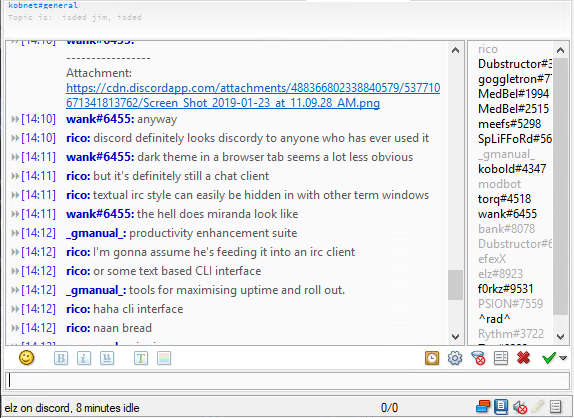The width and height of the screenshot is (574, 418).
Task: Choose the message background color
Action: tap(164, 358)
